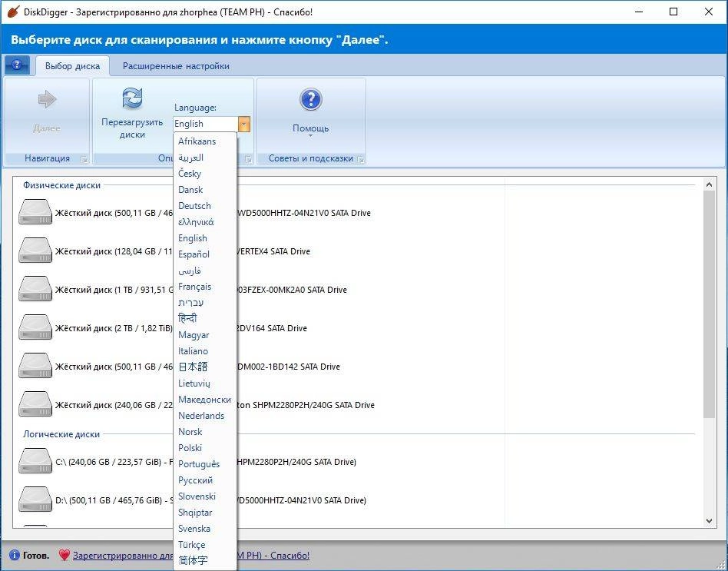
Task: Choose the Hindi language entry
Action: tap(205, 319)
